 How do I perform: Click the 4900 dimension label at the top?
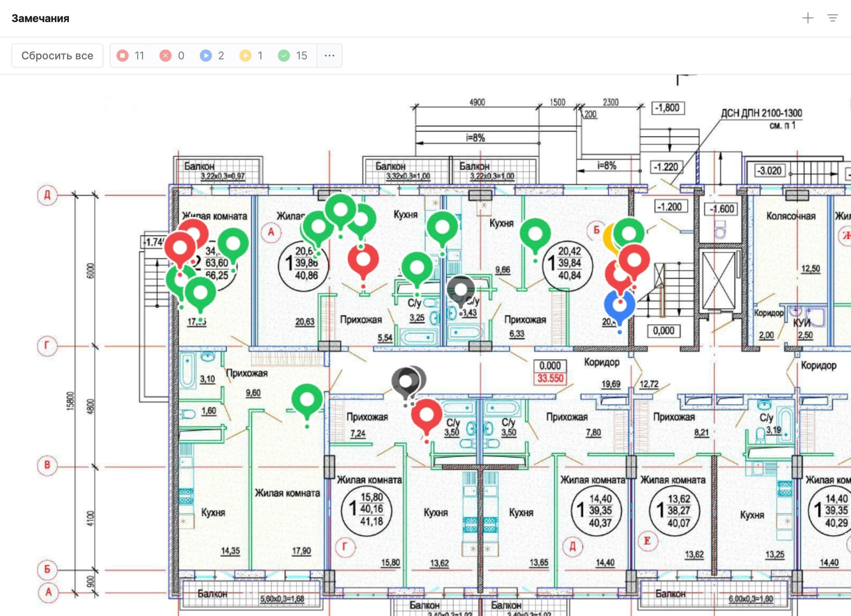click(477, 102)
